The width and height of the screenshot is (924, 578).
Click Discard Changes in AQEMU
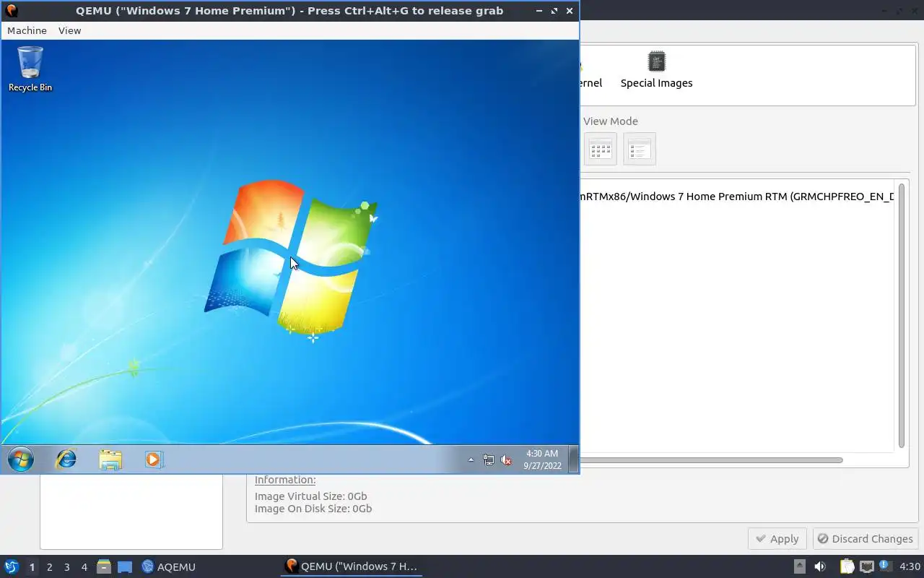point(865,539)
